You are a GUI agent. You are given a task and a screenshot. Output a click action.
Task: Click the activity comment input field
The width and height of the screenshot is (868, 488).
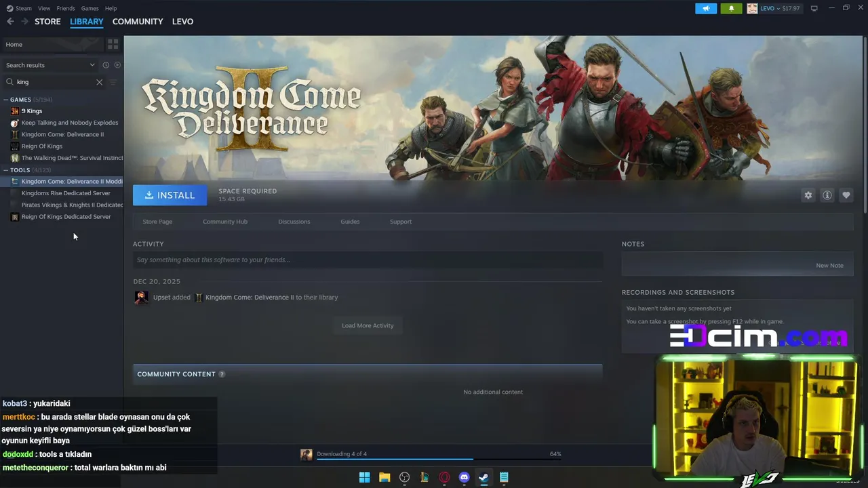(x=368, y=260)
